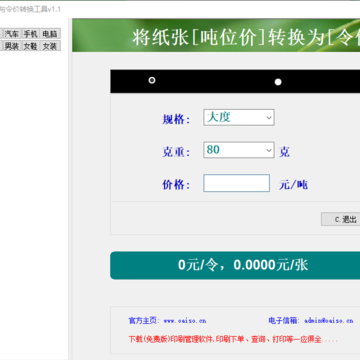The height and width of the screenshot is (360, 360).
Task: Click the admin@oaiso.cn email link
Action: point(329,321)
